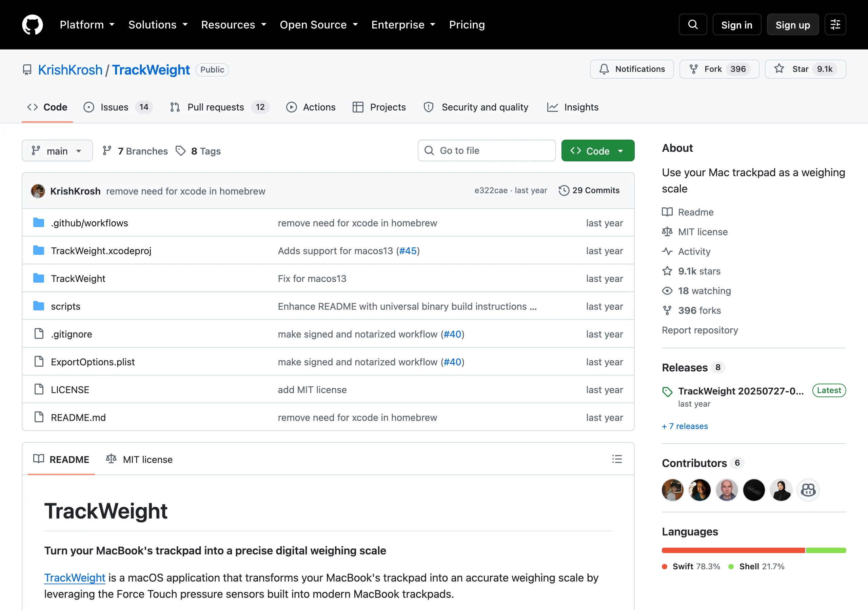Click the commit history clock icon

click(564, 190)
